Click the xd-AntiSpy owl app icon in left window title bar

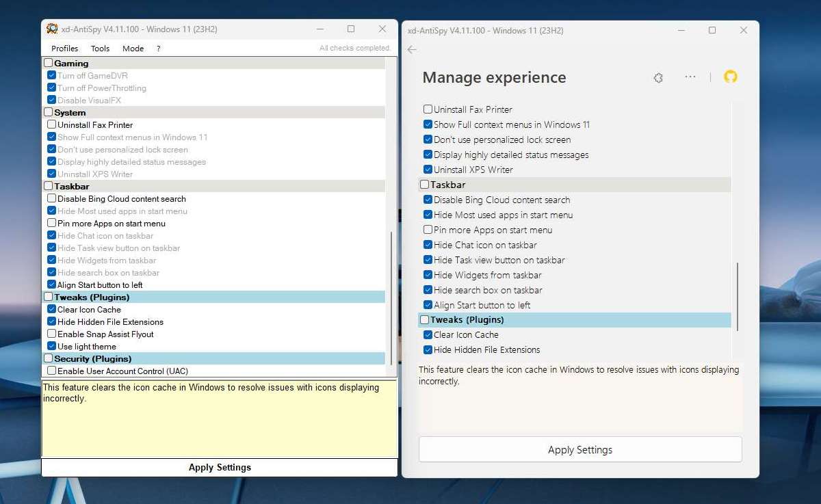pyautogui.click(x=52, y=29)
